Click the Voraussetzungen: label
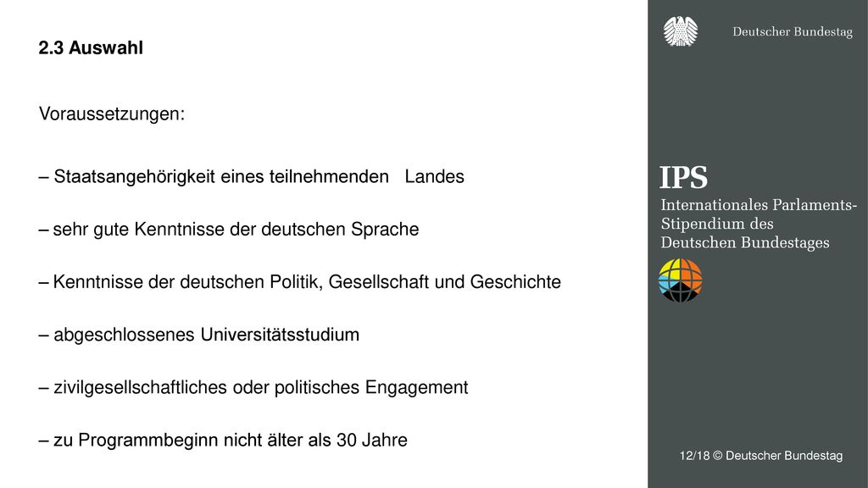 click(112, 114)
